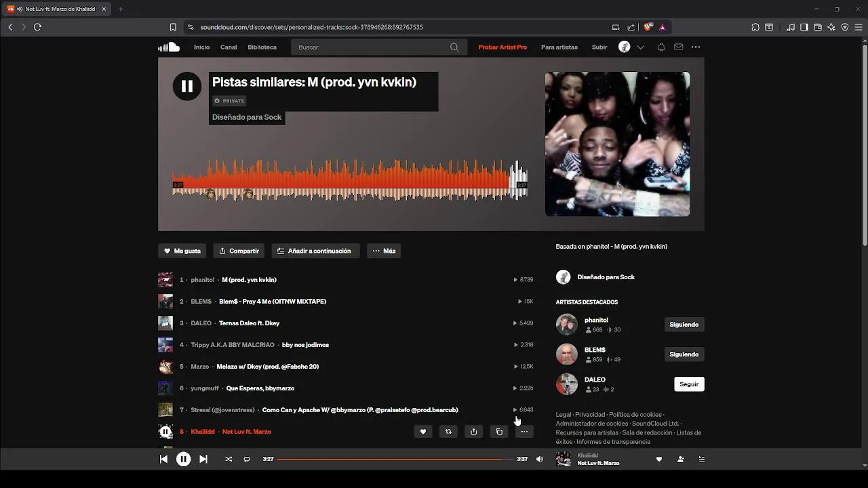Open Diseñado para Sock sidebar link
Viewport: 868px width, 488px height.
pyautogui.click(x=606, y=277)
